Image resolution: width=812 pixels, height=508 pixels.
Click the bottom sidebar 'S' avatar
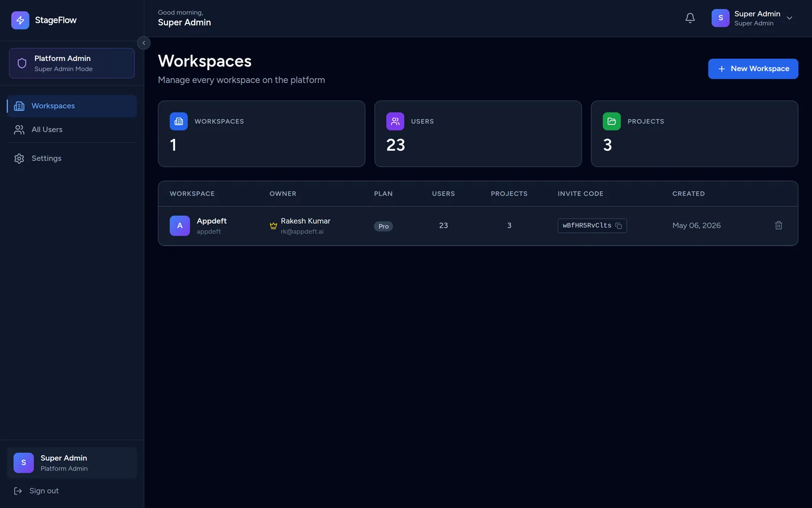pyautogui.click(x=23, y=463)
